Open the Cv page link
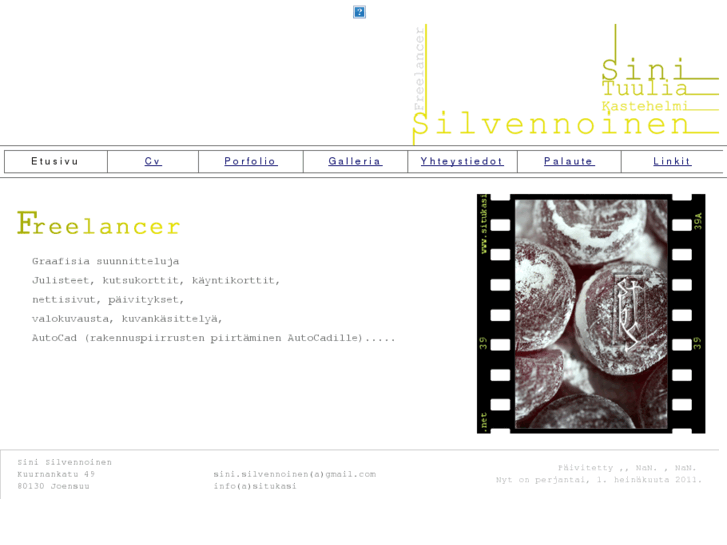Viewport: 727px width, 545px height. [x=153, y=161]
